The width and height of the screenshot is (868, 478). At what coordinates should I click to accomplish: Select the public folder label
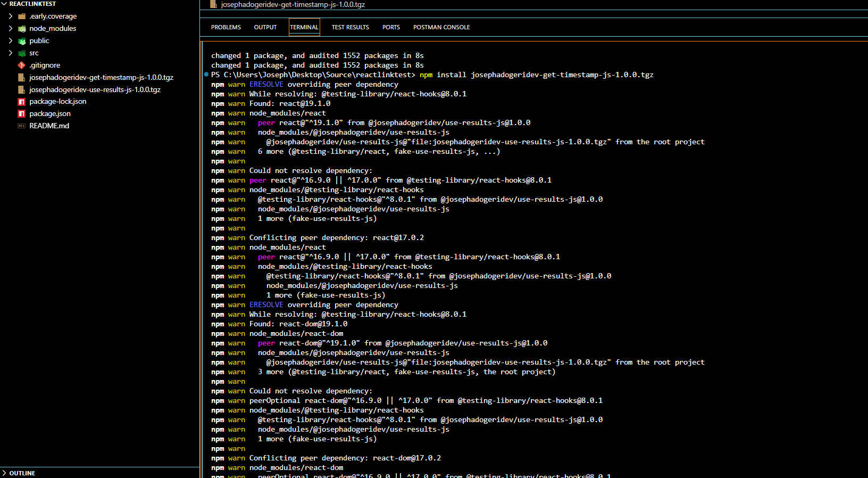39,41
